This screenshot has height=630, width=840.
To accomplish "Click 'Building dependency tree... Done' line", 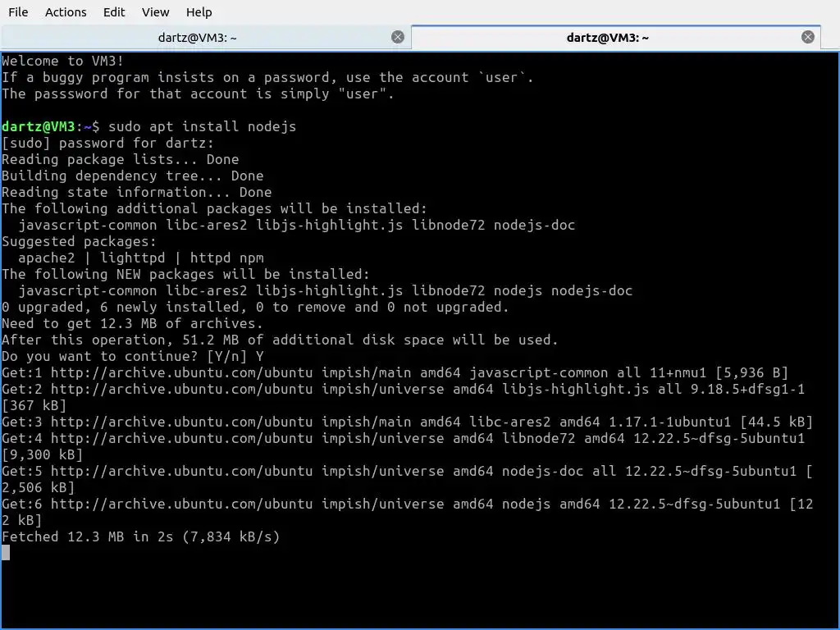I will (132, 176).
